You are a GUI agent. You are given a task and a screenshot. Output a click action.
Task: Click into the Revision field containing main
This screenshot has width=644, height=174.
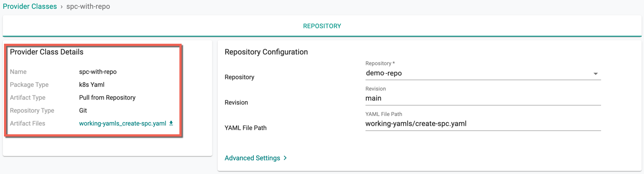point(483,99)
